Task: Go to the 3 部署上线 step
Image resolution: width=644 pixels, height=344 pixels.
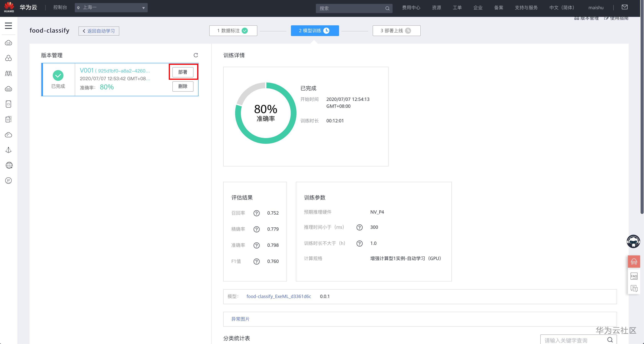Action: coord(396,30)
